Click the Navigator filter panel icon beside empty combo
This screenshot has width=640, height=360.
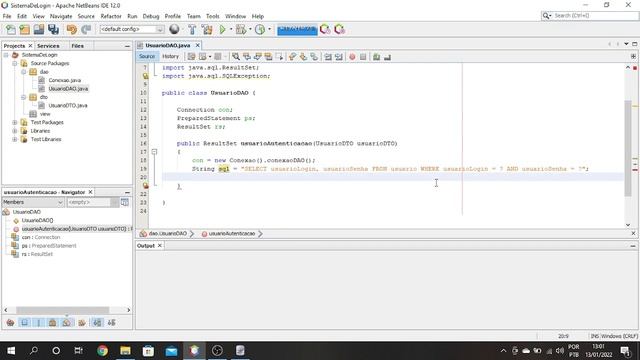tap(125, 202)
